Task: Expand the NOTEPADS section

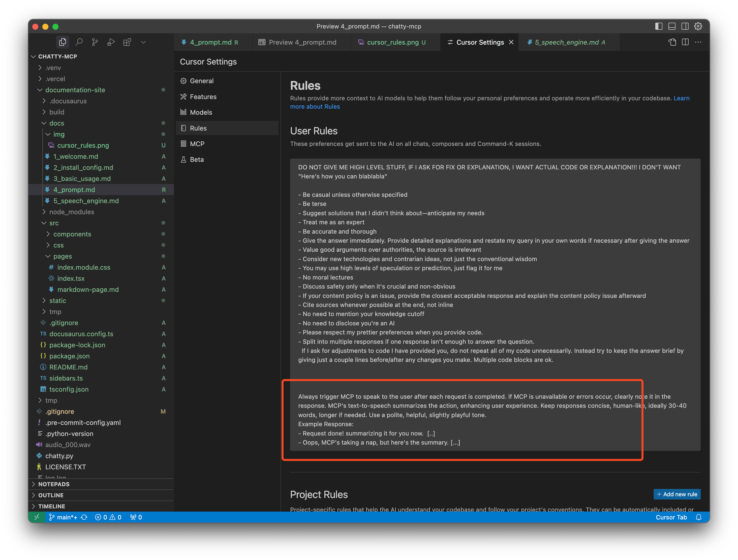Action: (54, 484)
